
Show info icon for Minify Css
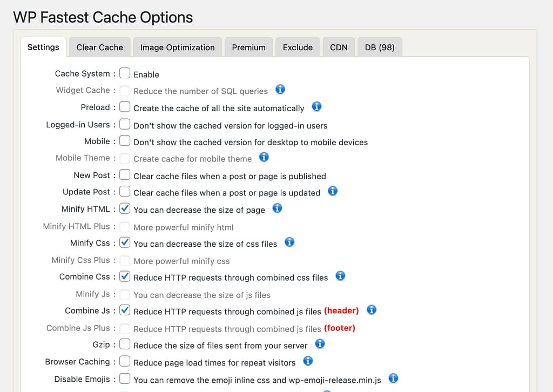(289, 242)
